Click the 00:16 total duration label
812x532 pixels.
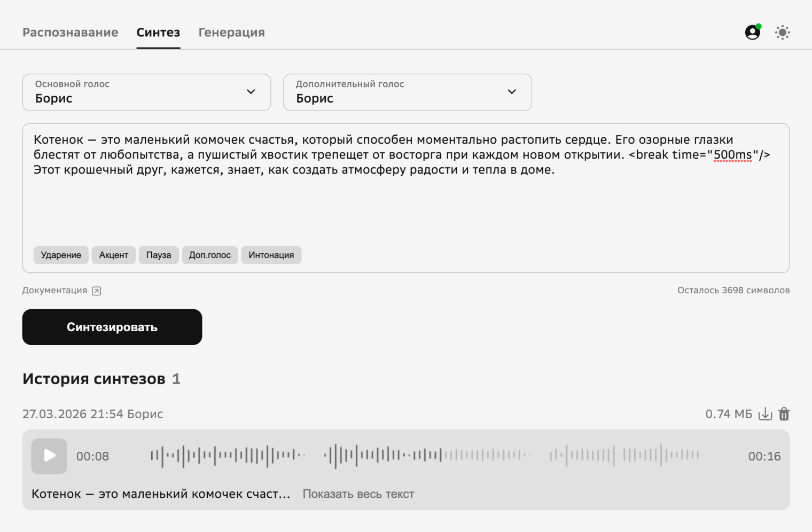point(764,456)
